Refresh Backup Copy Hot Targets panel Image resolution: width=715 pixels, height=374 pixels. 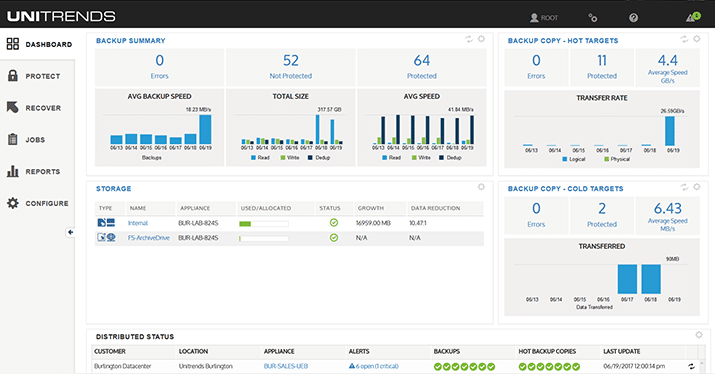pos(684,39)
